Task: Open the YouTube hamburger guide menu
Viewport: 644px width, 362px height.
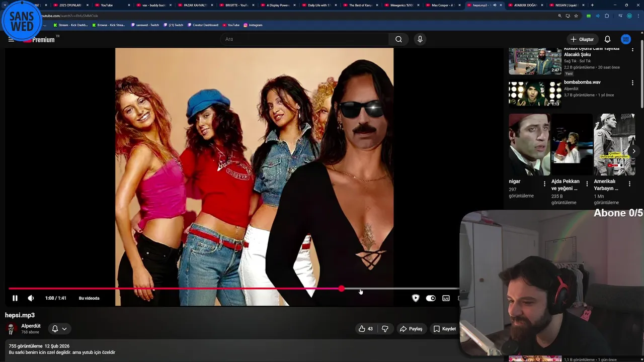Action: click(11, 39)
